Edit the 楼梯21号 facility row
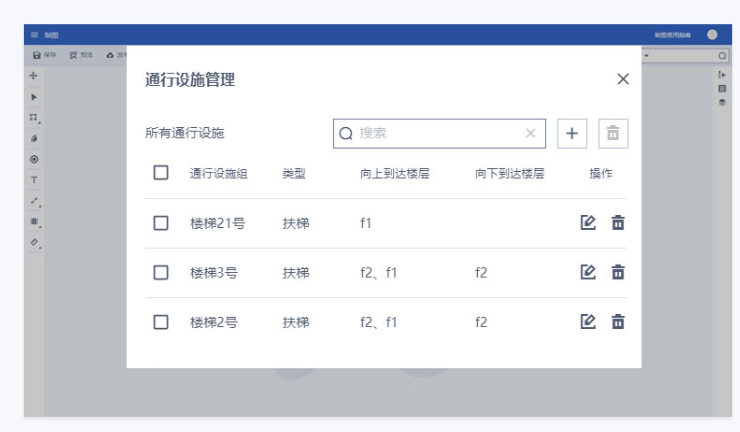Screen dimensions: 740x432 point(589,223)
